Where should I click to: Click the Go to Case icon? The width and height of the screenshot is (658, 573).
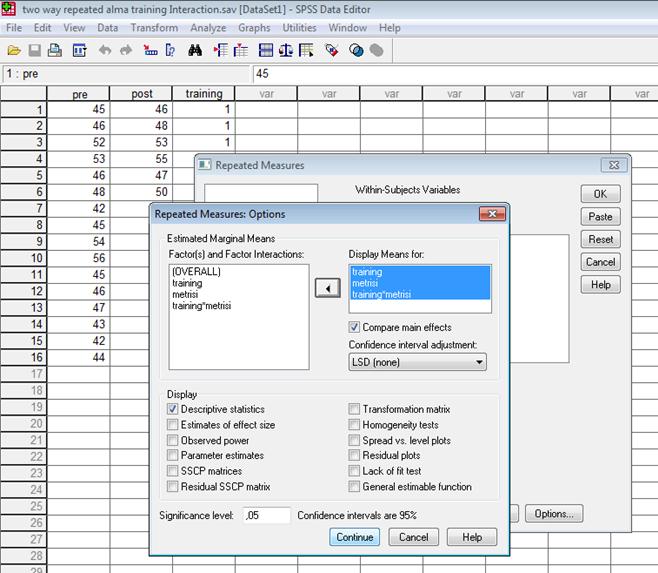click(x=150, y=51)
